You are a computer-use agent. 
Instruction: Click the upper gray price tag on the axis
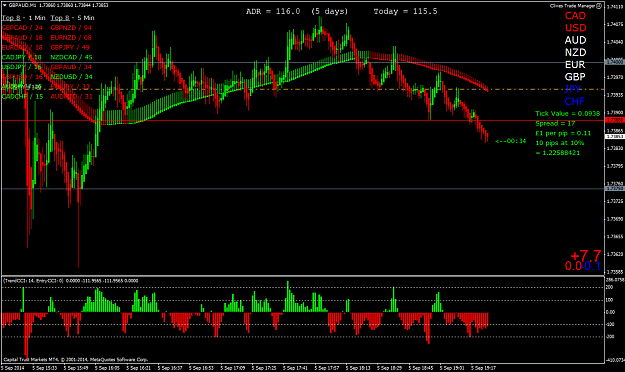tap(615, 62)
